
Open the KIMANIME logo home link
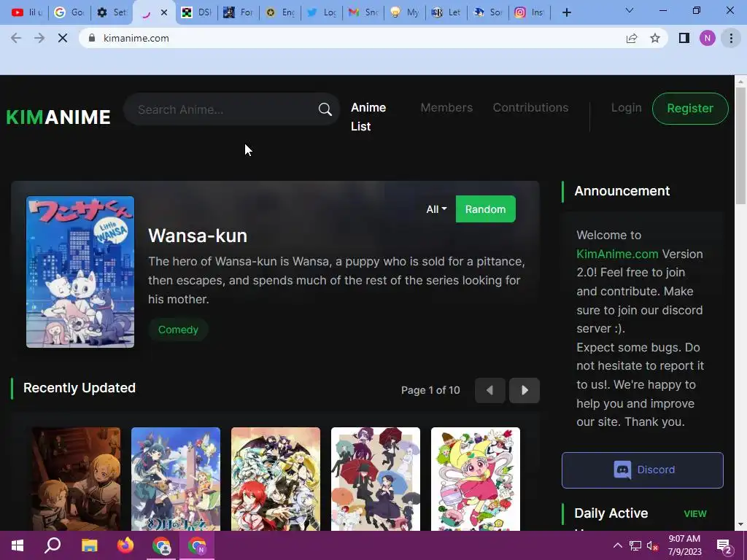58,117
